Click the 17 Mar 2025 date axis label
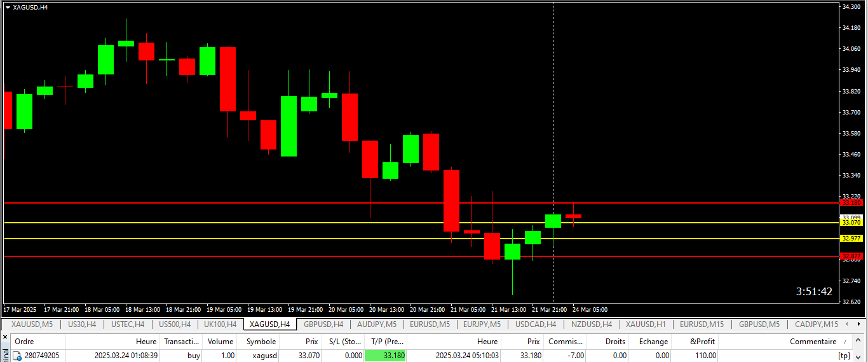 (20, 310)
